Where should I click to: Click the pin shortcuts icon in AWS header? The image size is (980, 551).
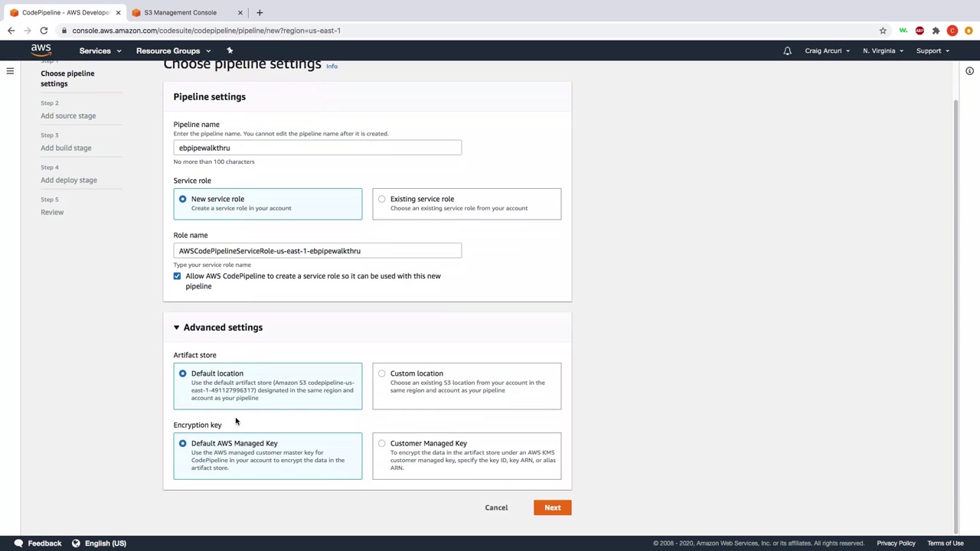(x=230, y=51)
